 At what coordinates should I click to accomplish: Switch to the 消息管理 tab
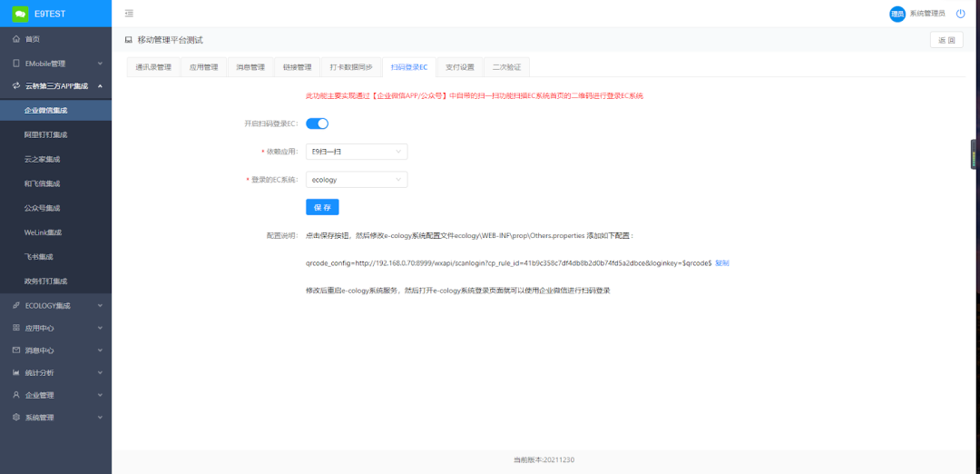tap(250, 67)
